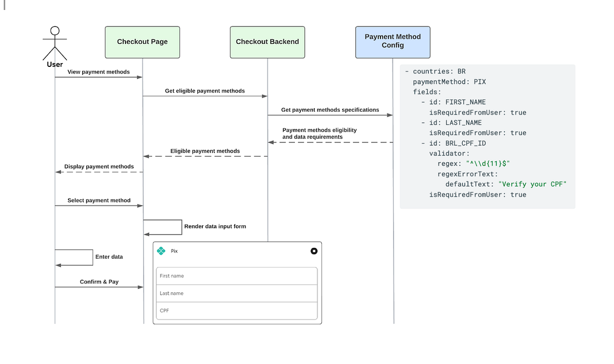This screenshot has width=614, height=364.
Task: Click the CPF input field
Action: point(237,311)
